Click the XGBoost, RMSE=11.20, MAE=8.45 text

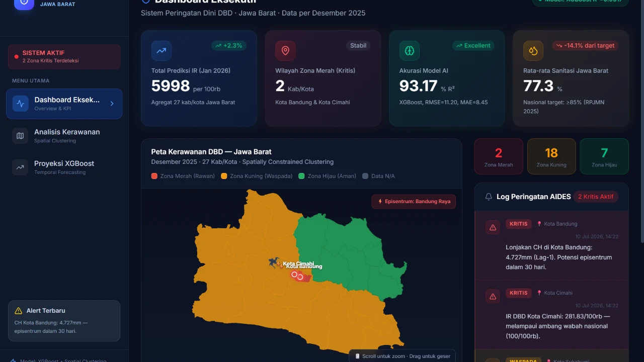pos(444,102)
